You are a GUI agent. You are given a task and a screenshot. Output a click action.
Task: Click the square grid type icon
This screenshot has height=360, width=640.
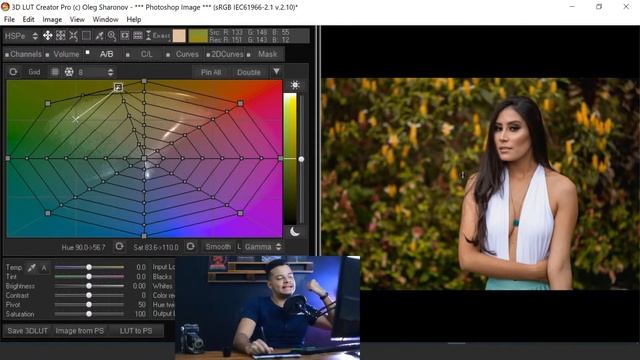(55, 72)
